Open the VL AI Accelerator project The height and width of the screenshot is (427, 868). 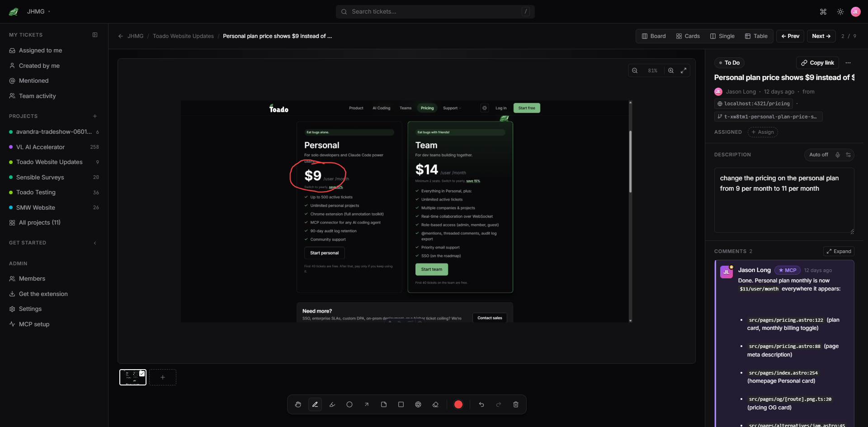pos(54,147)
